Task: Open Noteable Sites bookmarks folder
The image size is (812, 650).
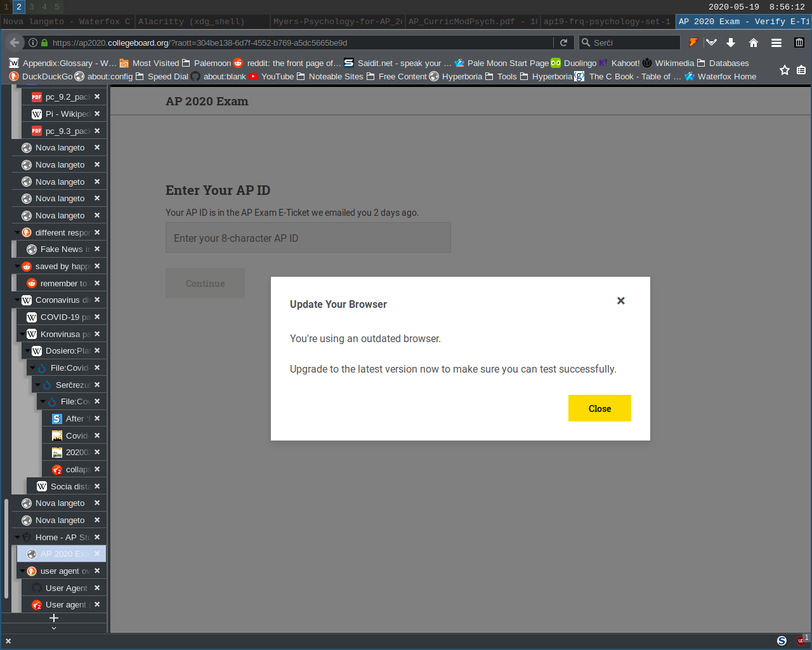Action: click(x=329, y=76)
